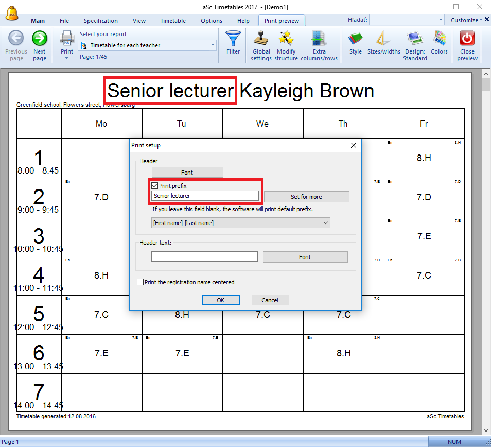492x448 pixels.
Task: Click the Set for more button
Action: tap(306, 197)
